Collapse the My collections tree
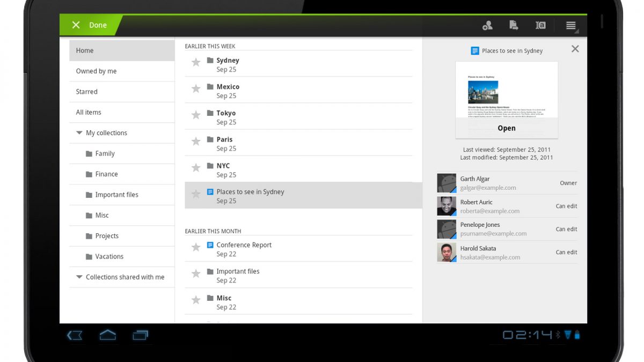This screenshot has width=644, height=362. pos(79,133)
